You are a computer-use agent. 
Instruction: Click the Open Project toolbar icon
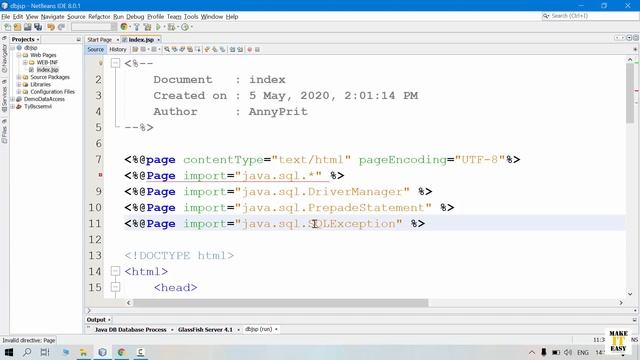[27, 27]
